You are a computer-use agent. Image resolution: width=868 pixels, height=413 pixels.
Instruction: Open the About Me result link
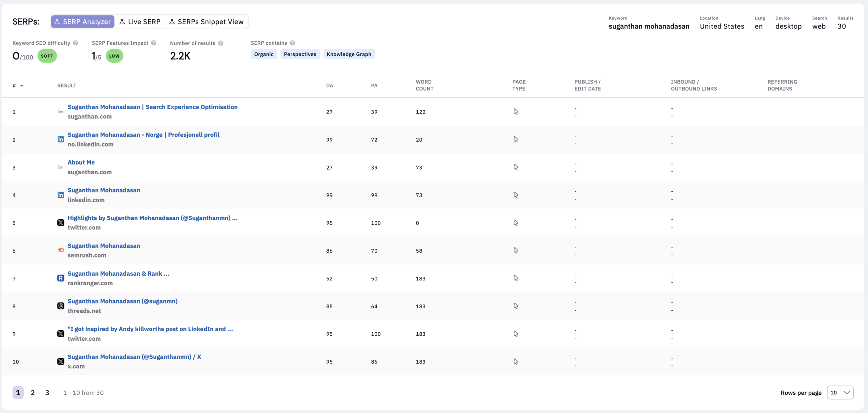point(81,162)
